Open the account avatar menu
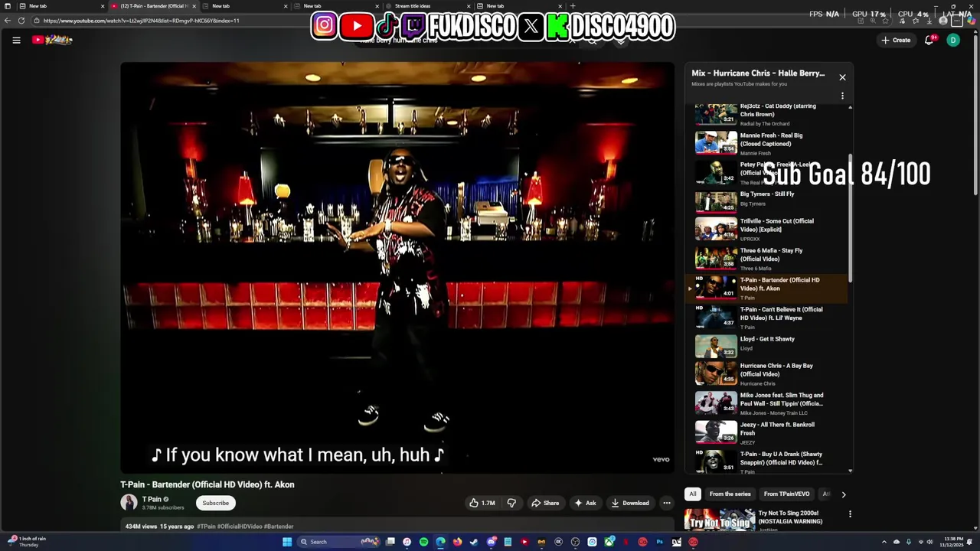The image size is (980, 551). tap(953, 40)
